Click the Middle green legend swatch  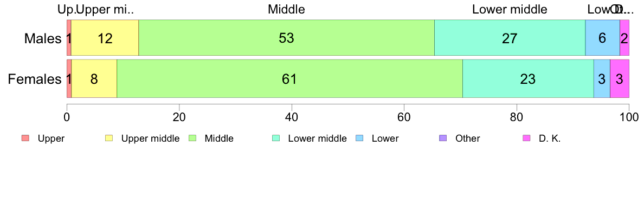pos(192,138)
